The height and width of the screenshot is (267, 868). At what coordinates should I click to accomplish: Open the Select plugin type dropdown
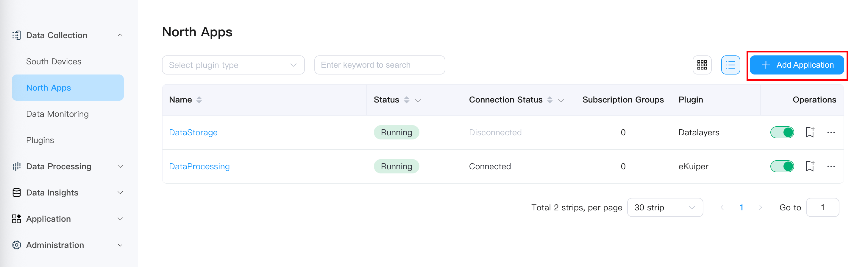coord(233,65)
